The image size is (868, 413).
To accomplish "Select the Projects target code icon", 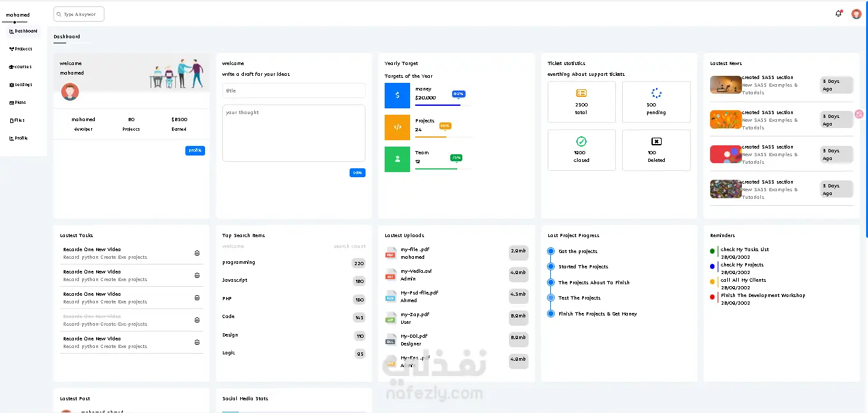I will [397, 127].
